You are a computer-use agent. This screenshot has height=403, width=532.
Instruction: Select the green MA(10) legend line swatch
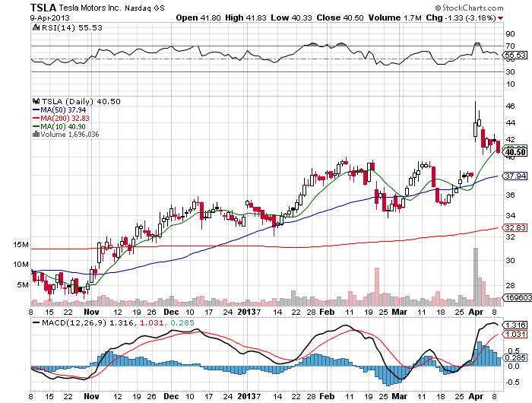pos(36,127)
